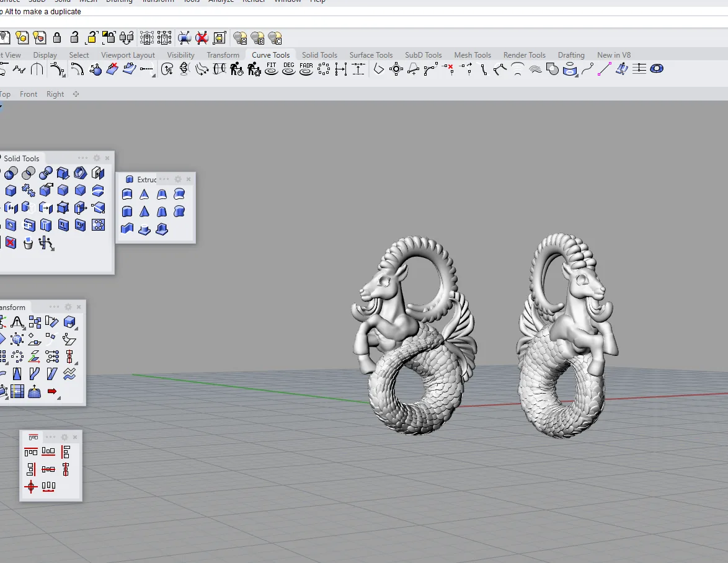Close the Extrude floating panel
Screen dimensions: 728x563
coord(189,179)
